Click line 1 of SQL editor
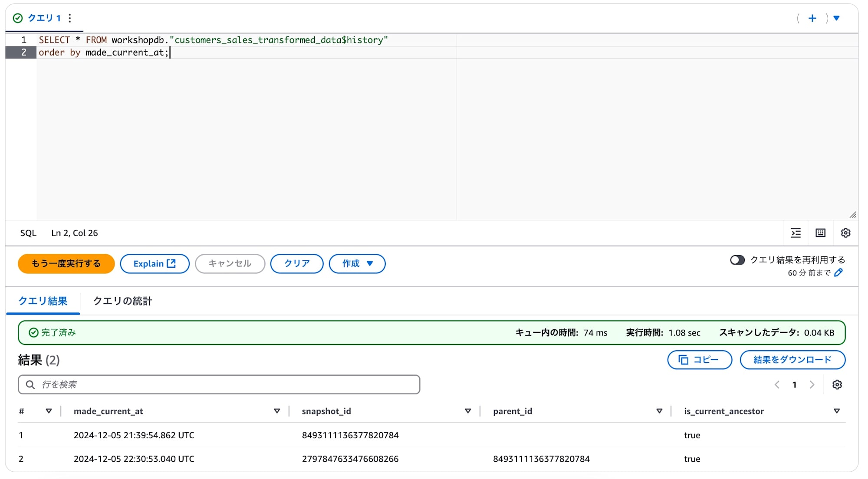The image size is (868, 479). pos(213,40)
